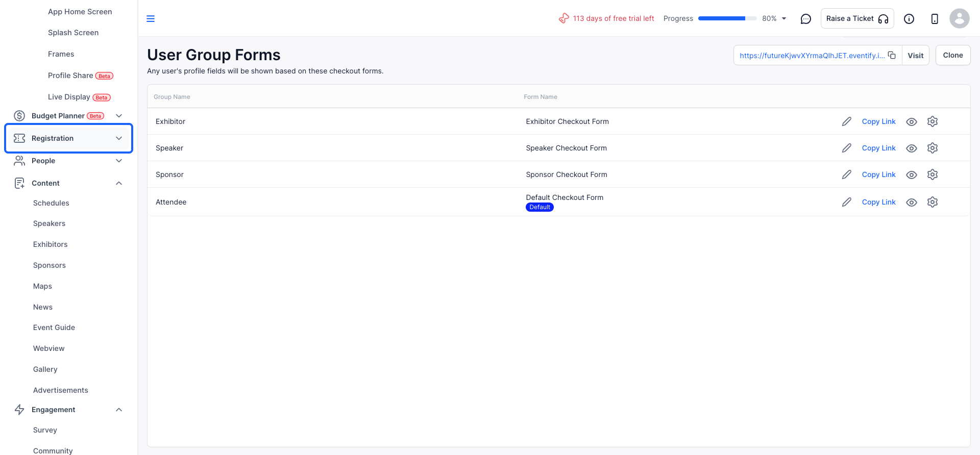Image resolution: width=980 pixels, height=455 pixels.
Task: Click the free trial rocket icon
Action: click(564, 18)
